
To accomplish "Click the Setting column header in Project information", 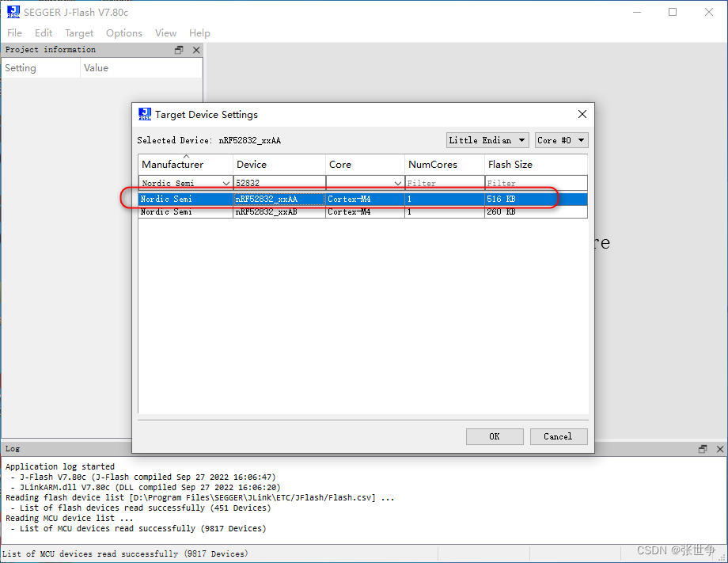I will [41, 68].
